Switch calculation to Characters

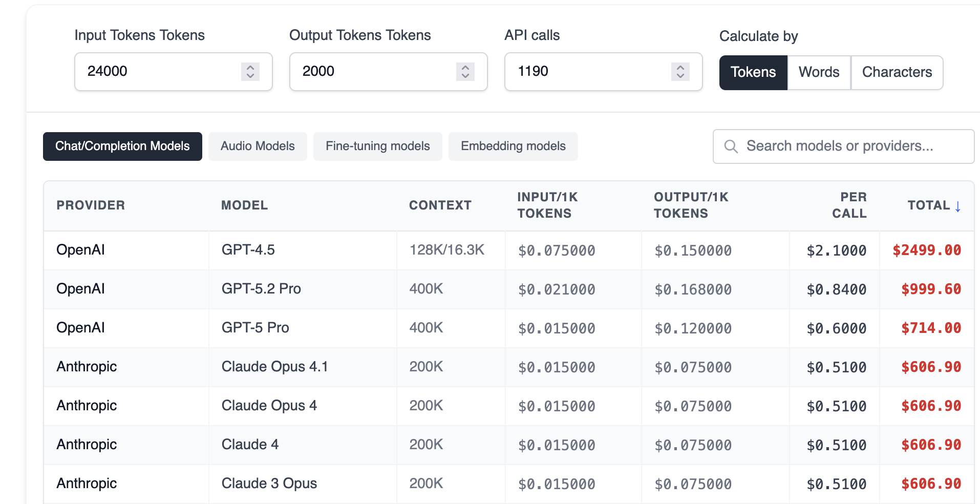[x=897, y=72]
